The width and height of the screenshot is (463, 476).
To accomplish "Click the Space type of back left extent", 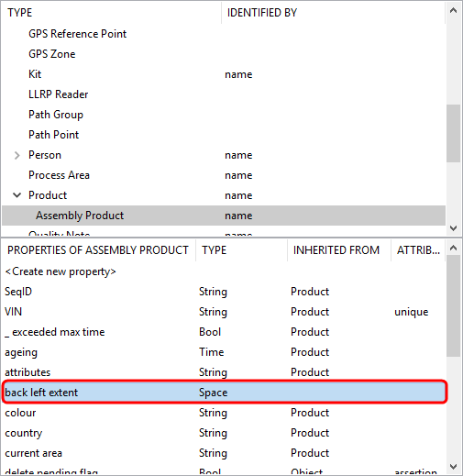I will (213, 393).
